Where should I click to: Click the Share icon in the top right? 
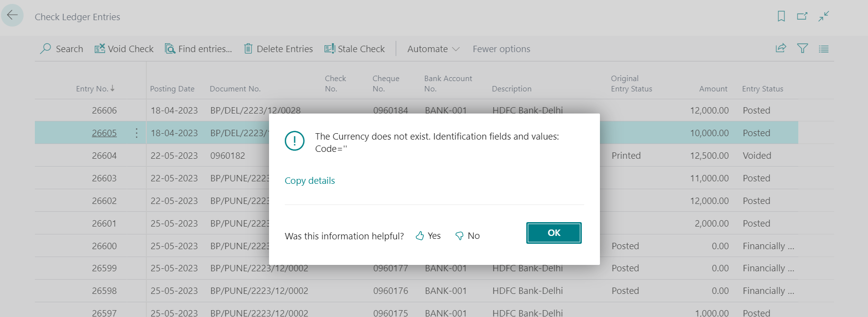pyautogui.click(x=780, y=49)
